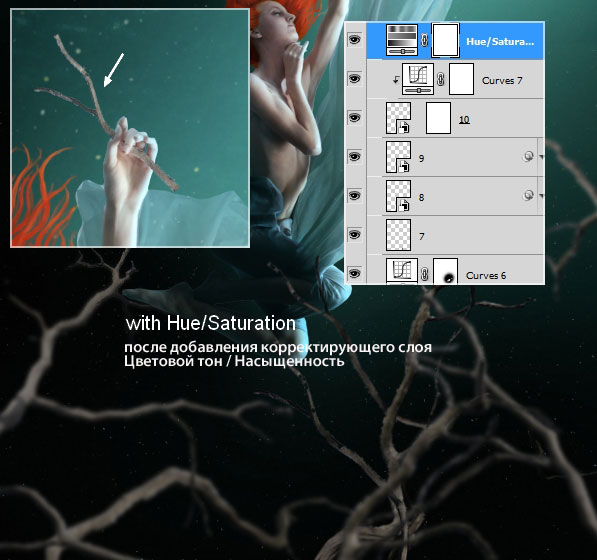Hide the Hue/Saturation adjustment layer
This screenshot has width=597, height=560.
(354, 40)
